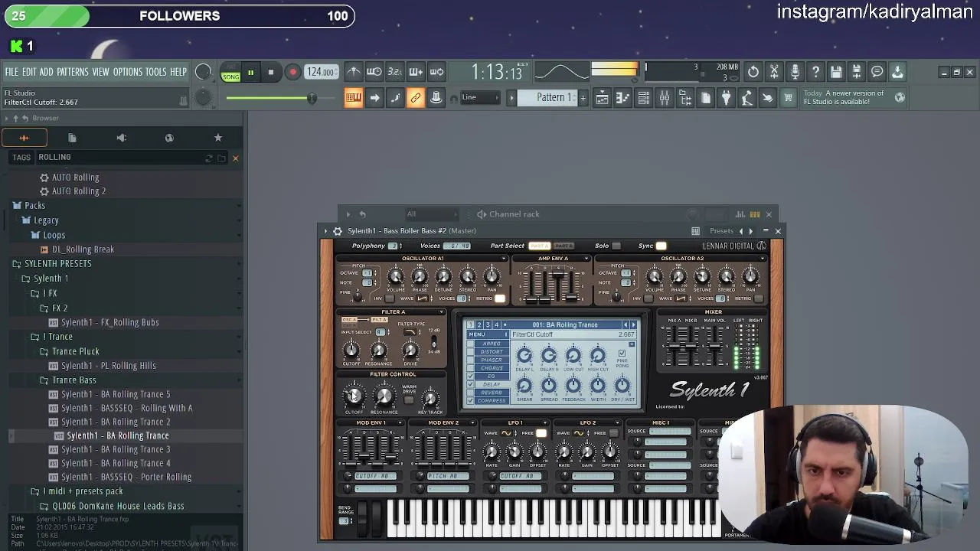Toggle the ARPEG effect checkbox in Sylenth

click(x=470, y=344)
